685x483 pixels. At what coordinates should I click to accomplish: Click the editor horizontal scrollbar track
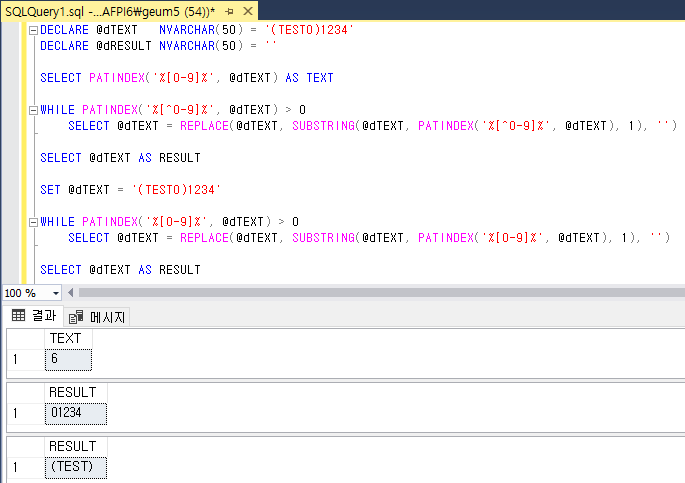(x=381, y=293)
